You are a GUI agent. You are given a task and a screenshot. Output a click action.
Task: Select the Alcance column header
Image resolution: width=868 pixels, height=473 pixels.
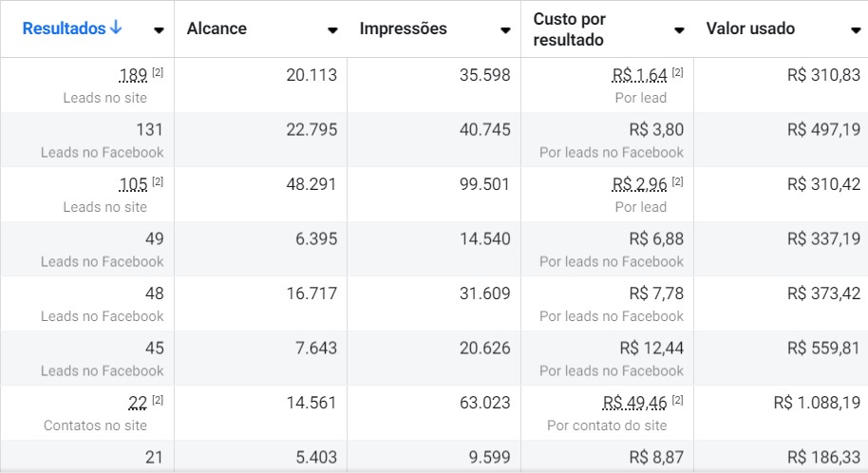217,28
